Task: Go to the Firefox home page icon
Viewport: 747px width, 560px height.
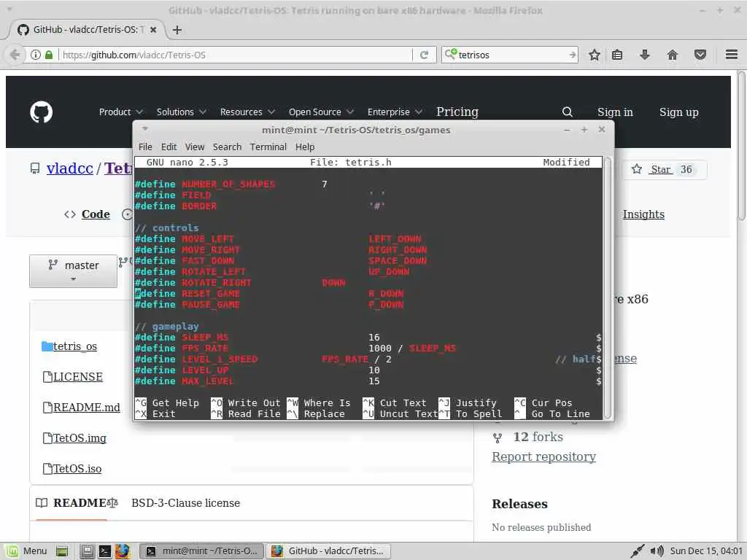Action: (x=672, y=55)
